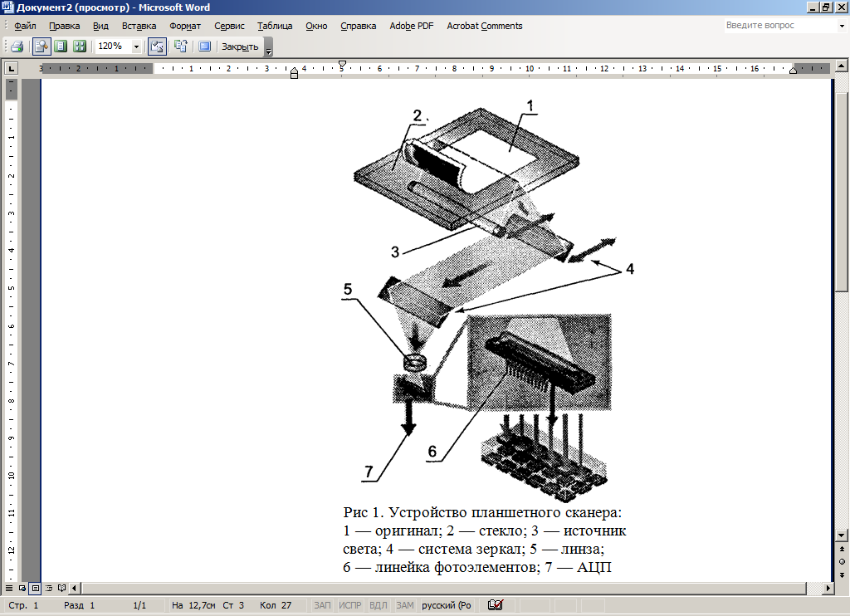Click 'На 12,7см' in status bar

click(193, 605)
